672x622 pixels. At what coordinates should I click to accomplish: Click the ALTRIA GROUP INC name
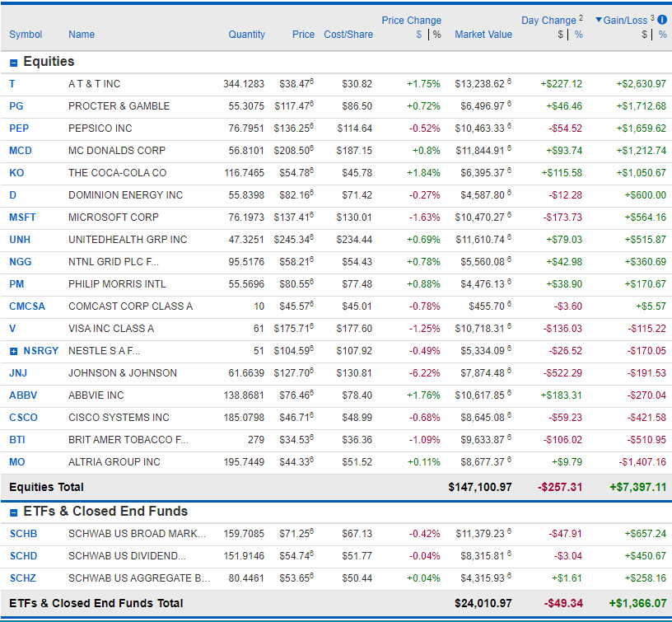coord(114,462)
